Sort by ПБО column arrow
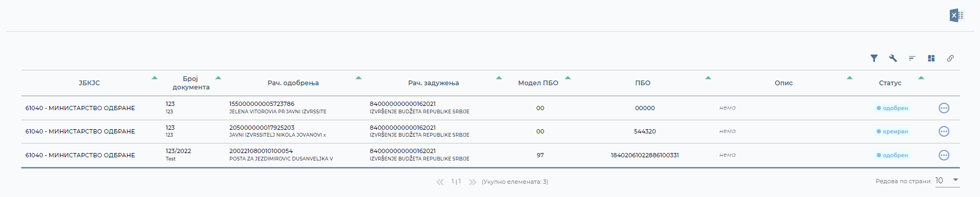 [x=708, y=78]
